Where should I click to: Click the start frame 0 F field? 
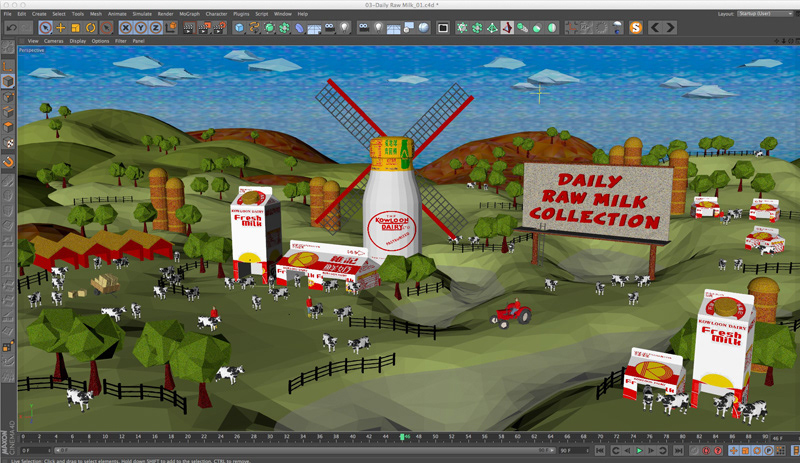(x=35, y=451)
